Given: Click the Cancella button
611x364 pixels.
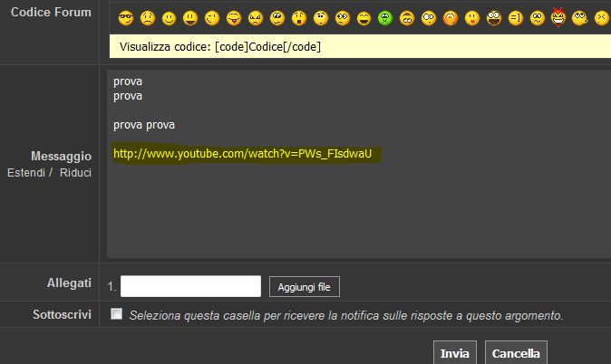Looking at the screenshot, I should [x=516, y=353].
